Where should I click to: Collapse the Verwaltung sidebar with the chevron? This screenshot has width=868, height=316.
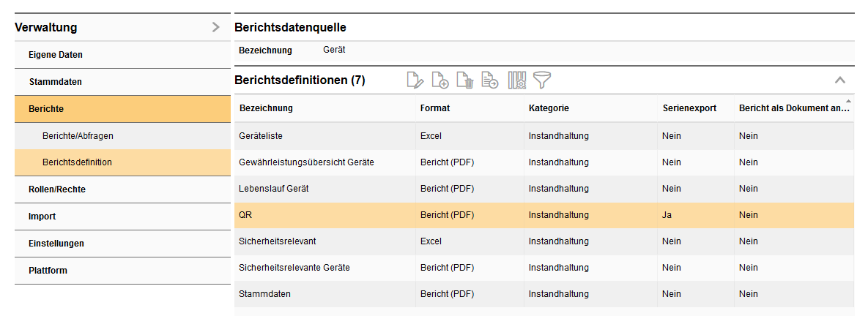[x=215, y=28]
